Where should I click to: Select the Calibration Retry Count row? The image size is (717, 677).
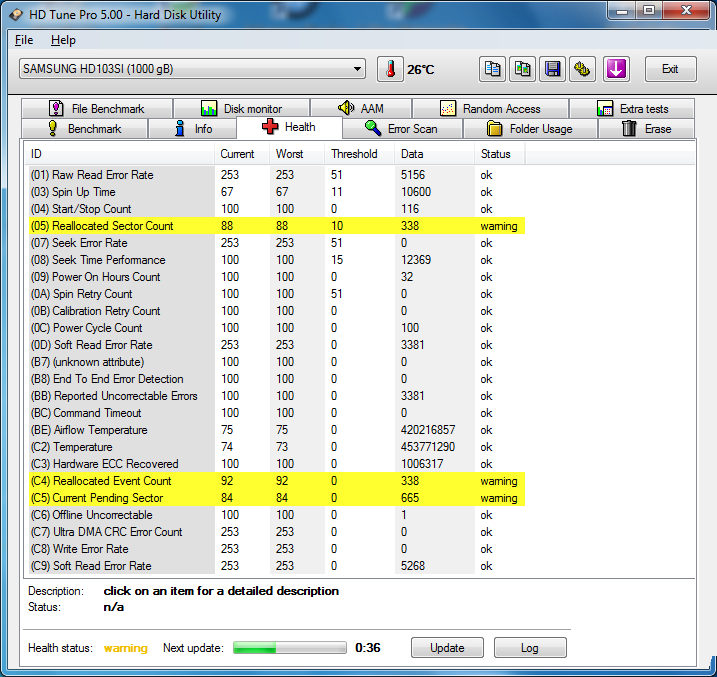(x=277, y=311)
